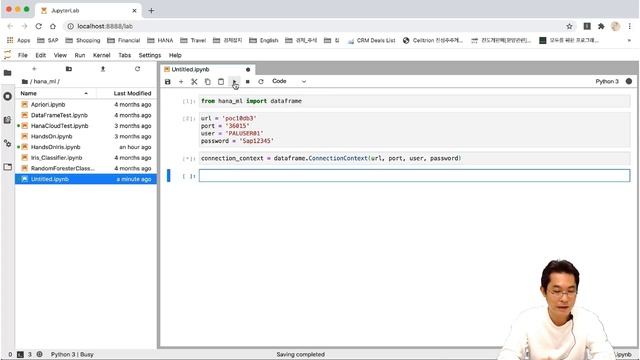Open the Settings menu
The image size is (640, 360).
(150, 55)
